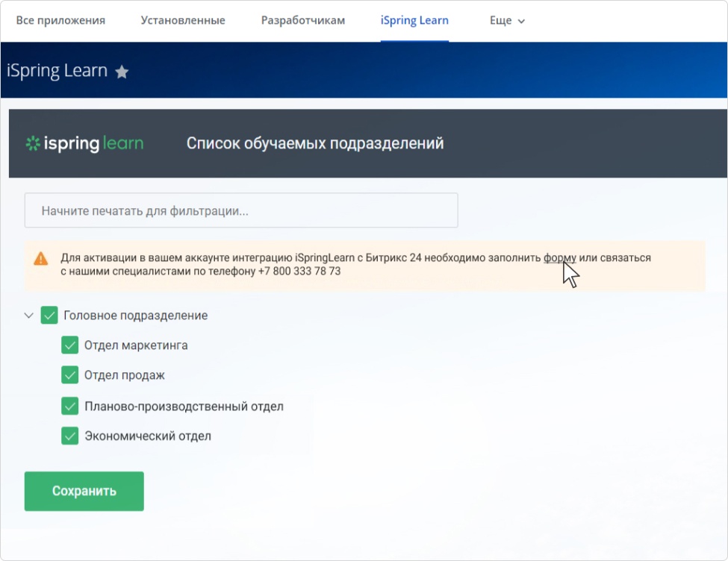Toggle the Отдел маркетинга checkbox
The width and height of the screenshot is (728, 561).
69,345
